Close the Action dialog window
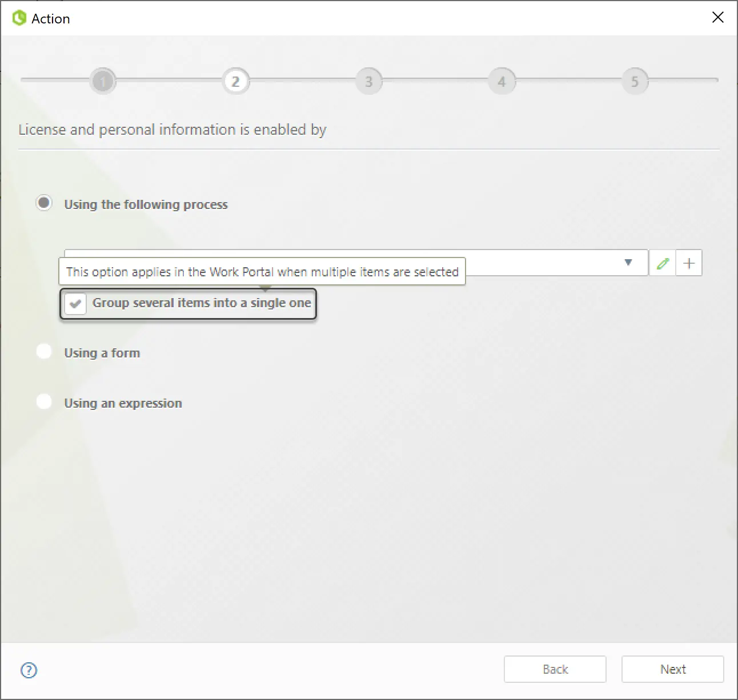738x700 pixels. [718, 18]
